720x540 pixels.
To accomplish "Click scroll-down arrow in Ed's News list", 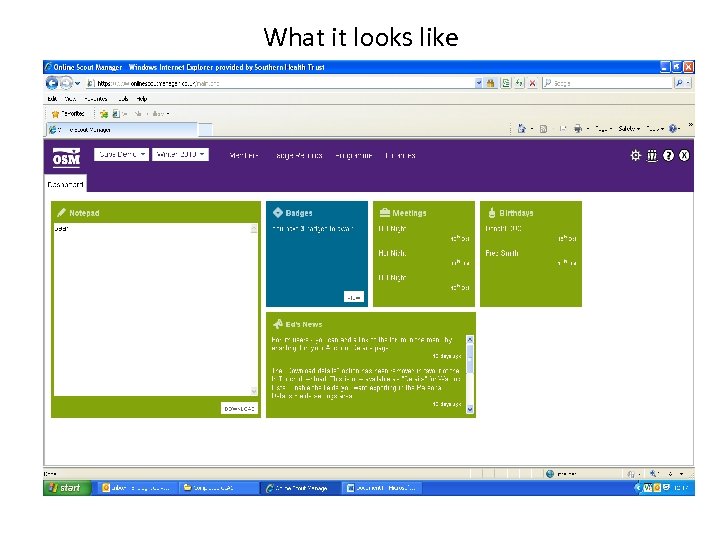I will coord(469,409).
